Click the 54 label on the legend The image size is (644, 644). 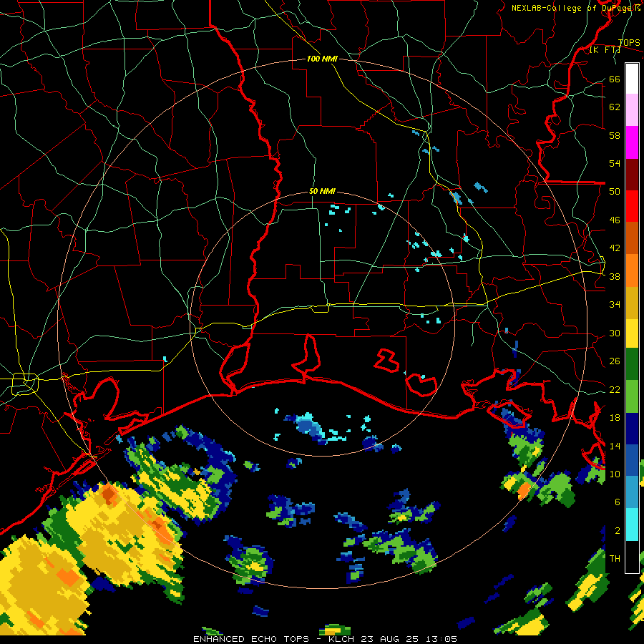(x=615, y=163)
